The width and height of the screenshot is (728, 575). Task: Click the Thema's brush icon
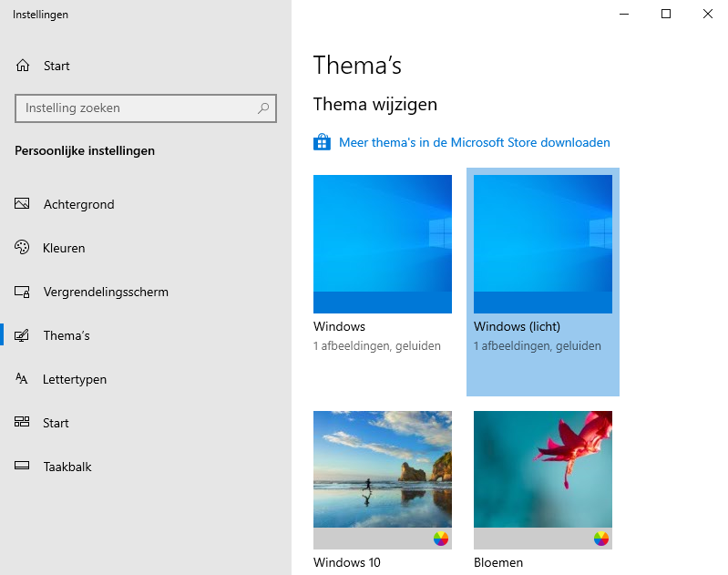pyautogui.click(x=23, y=335)
